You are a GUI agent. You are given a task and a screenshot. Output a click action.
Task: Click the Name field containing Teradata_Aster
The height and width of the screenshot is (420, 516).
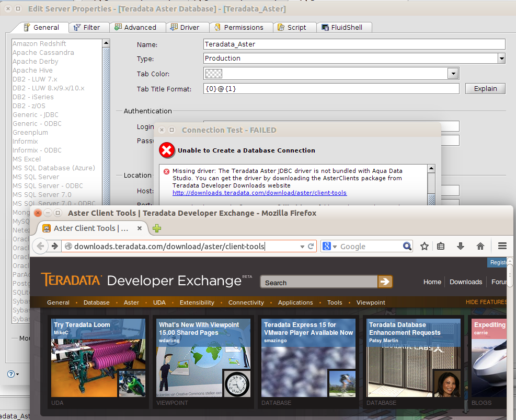point(354,44)
